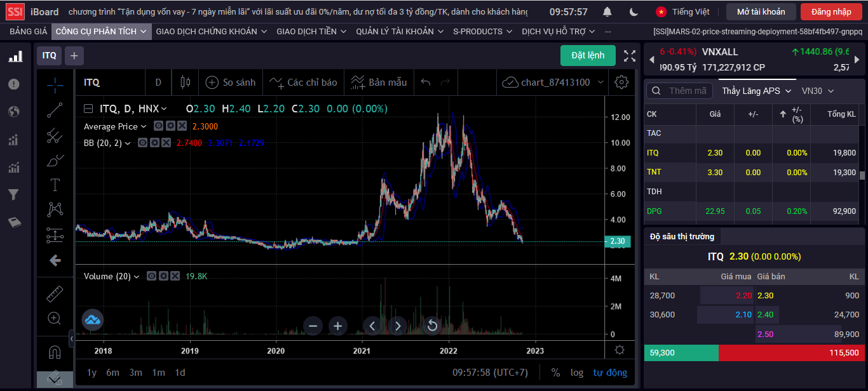Viewport: 868px width, 391px height.
Task: Open Tiếng Việt language selector
Action: click(x=682, y=12)
